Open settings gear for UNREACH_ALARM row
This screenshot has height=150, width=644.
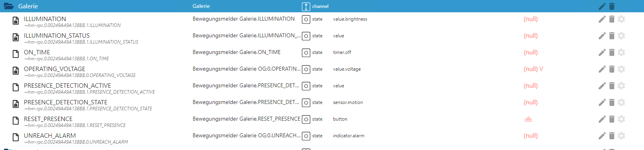coord(622,136)
